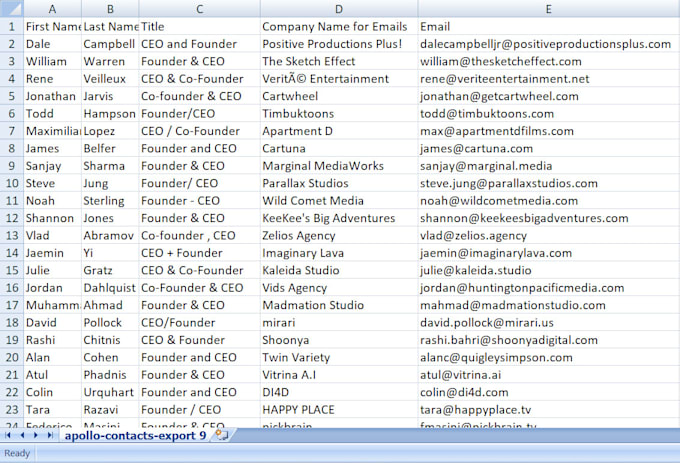Select row 5 header

[x=12, y=96]
